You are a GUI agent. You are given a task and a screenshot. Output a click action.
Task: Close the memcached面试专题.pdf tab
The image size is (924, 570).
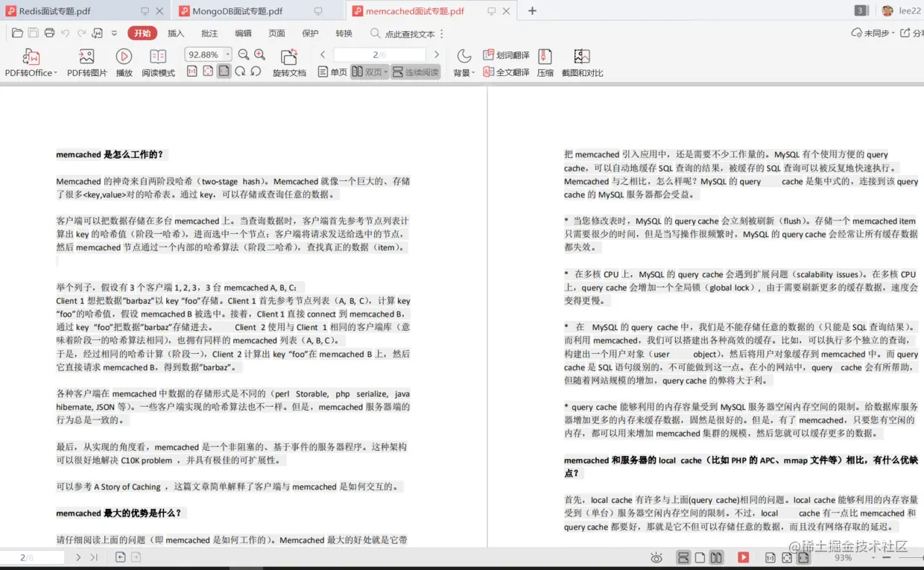coord(507,11)
